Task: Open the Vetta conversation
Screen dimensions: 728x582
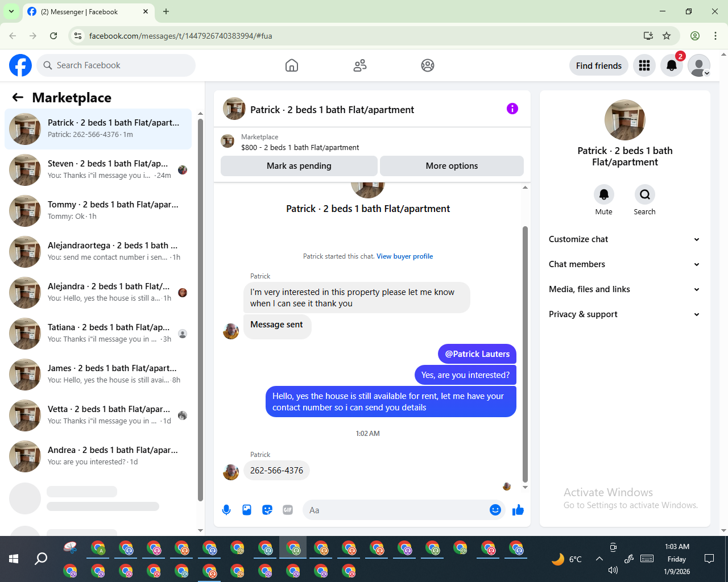Action: pos(98,415)
